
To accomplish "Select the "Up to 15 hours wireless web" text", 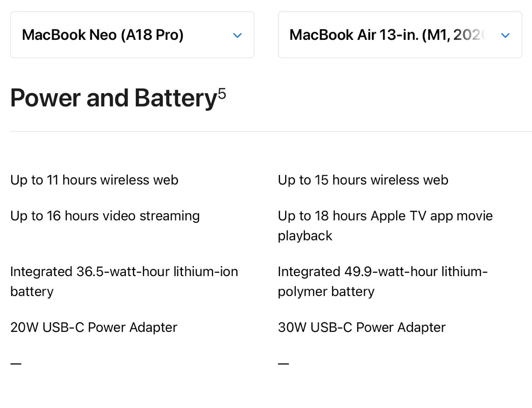I will click(363, 180).
